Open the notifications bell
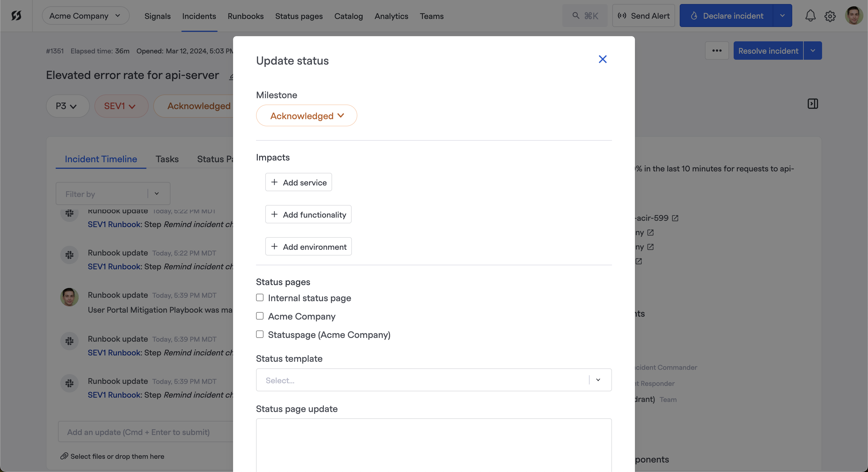The height and width of the screenshot is (472, 868). click(x=810, y=16)
